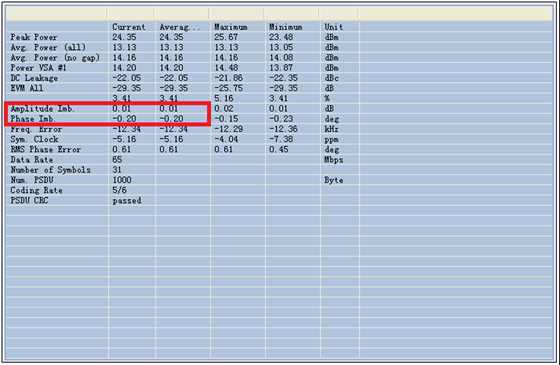This screenshot has width=560, height=365.
Task: Select the Peak Power row label
Action: point(34,37)
